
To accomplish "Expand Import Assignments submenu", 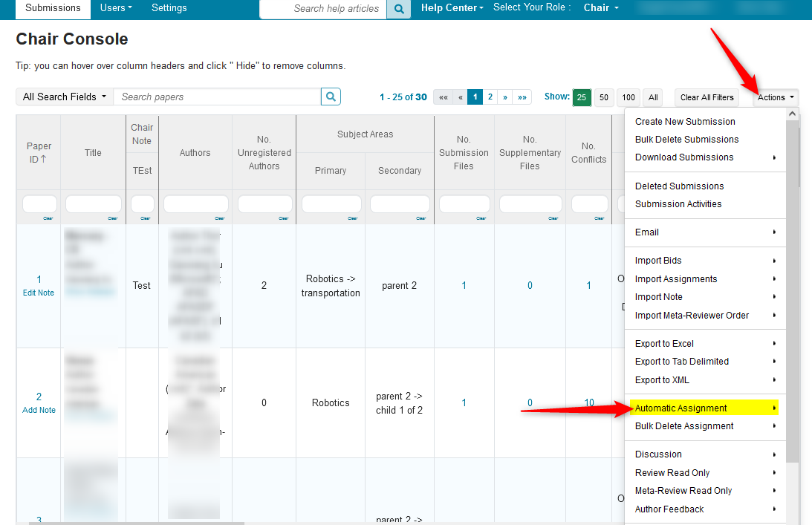I will click(x=705, y=279).
